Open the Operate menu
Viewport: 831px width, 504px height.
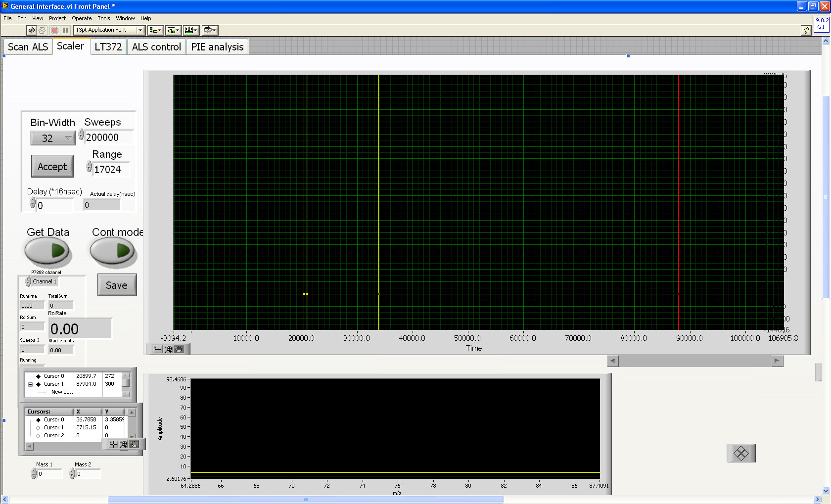click(x=82, y=18)
